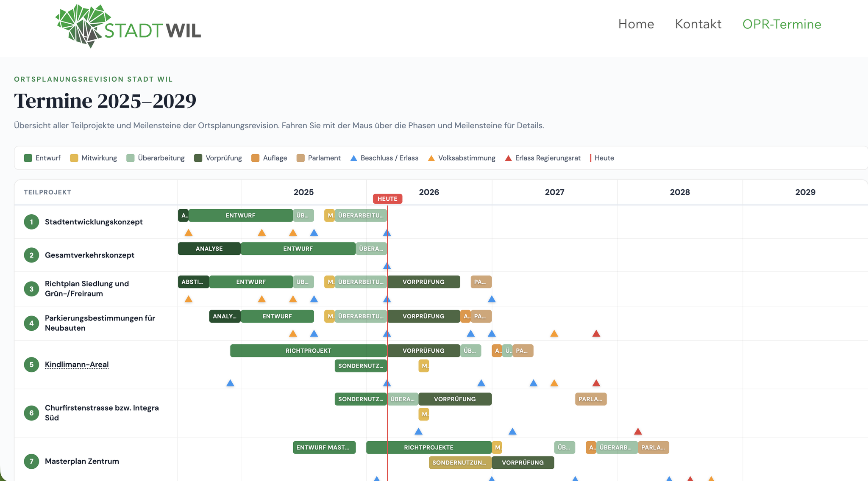Screen dimensions: 868x481
Task: Click blue Beschluss / Erlass legend triangle
Action: pos(353,158)
